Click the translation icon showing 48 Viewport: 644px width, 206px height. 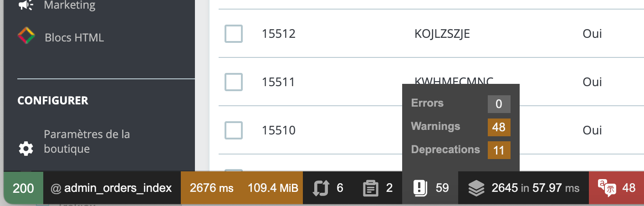click(x=607, y=188)
